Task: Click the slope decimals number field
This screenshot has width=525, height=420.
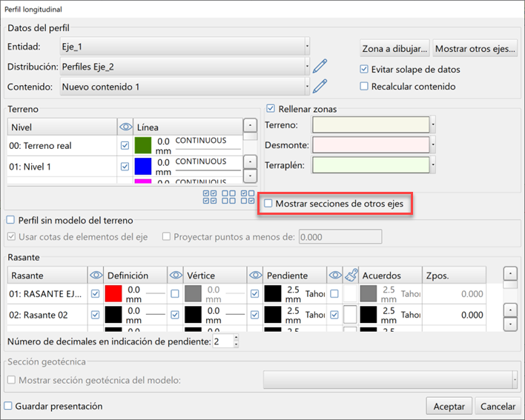Action: click(x=222, y=341)
